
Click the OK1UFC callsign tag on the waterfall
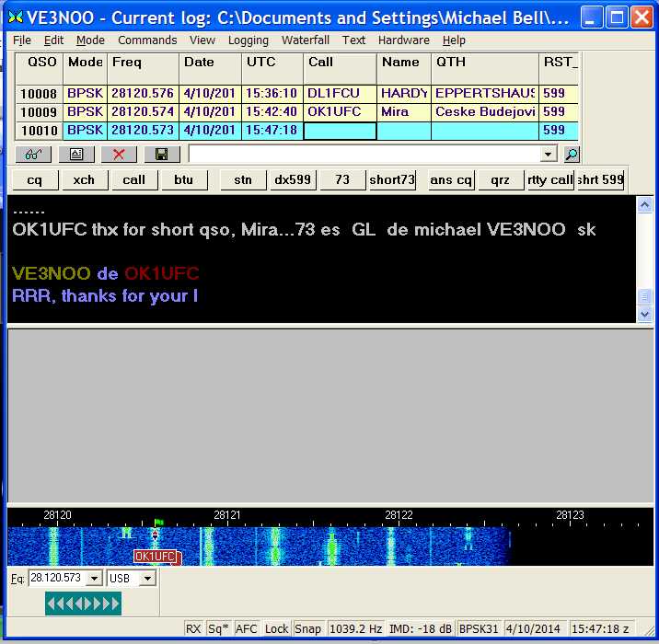coord(156,557)
